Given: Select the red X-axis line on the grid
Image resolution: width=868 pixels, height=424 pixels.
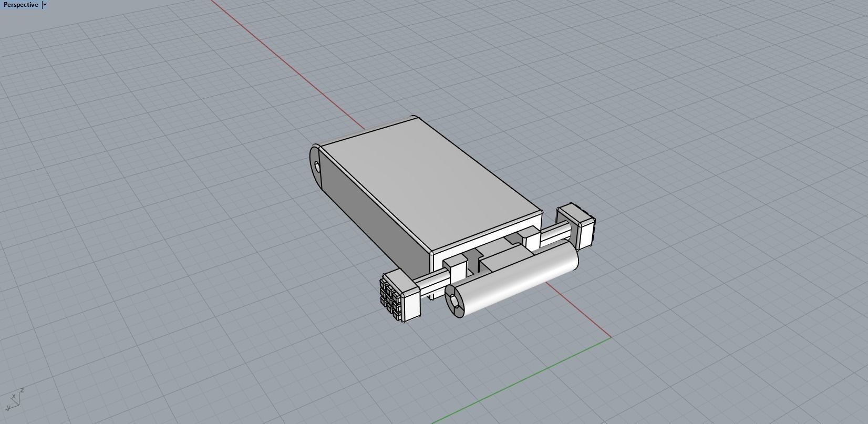Looking at the screenshot, I should (288, 65).
